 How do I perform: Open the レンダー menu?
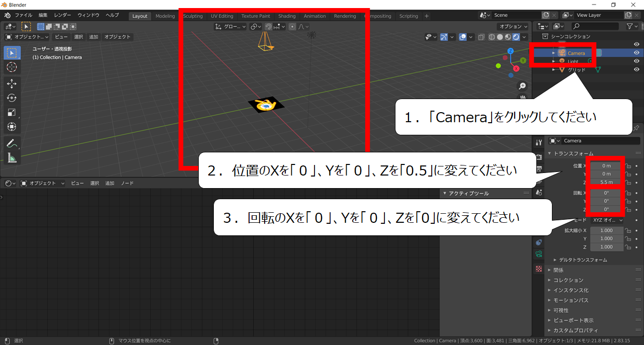click(x=62, y=16)
